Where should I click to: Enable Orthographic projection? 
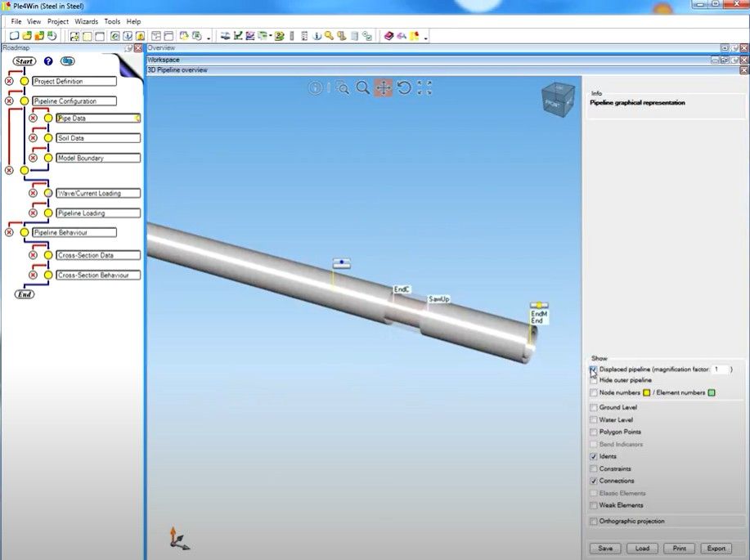(593, 521)
